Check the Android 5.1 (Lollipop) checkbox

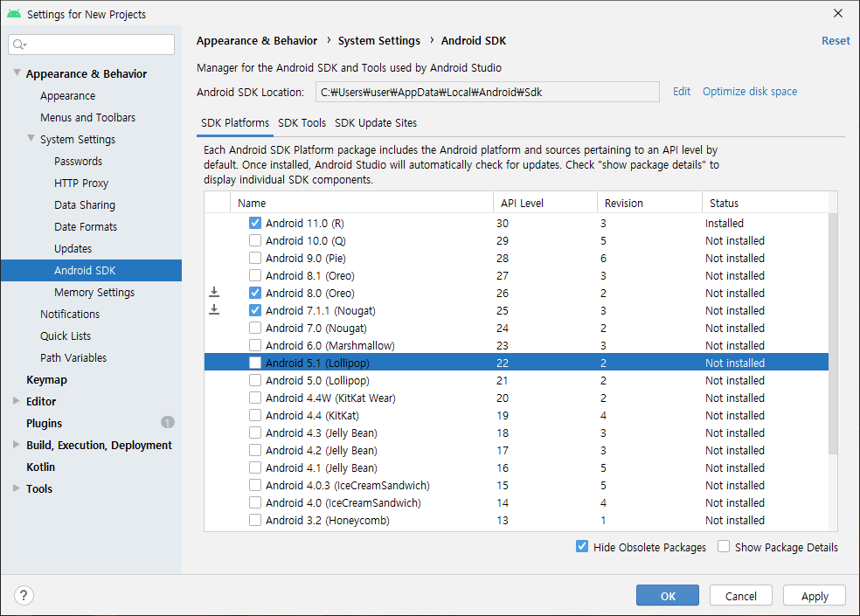(255, 363)
